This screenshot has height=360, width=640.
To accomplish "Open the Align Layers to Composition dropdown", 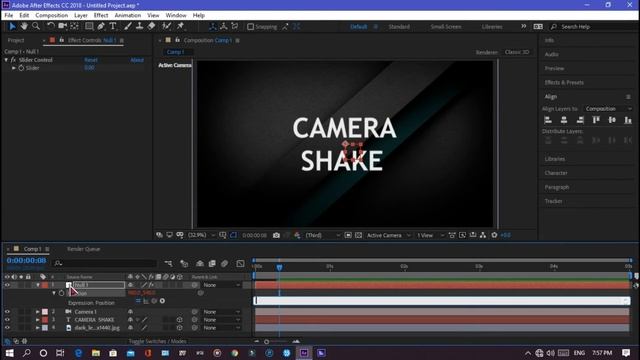I will coord(608,109).
